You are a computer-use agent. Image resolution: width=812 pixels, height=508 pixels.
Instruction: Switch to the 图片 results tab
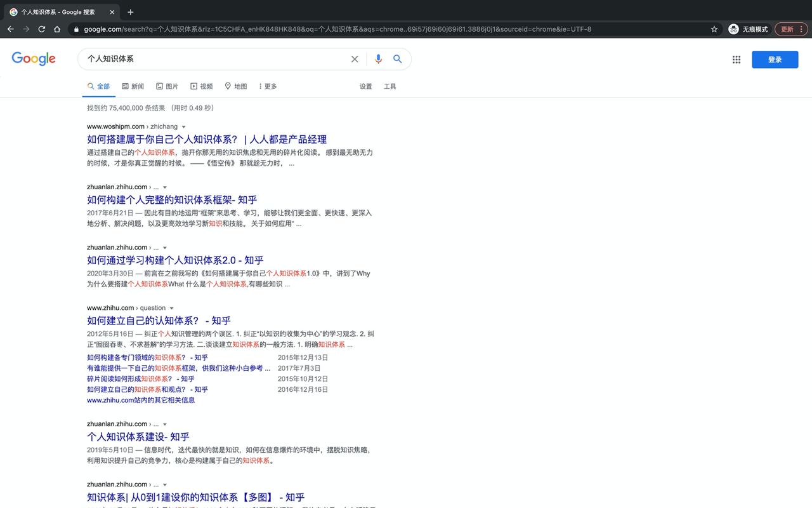167,86
